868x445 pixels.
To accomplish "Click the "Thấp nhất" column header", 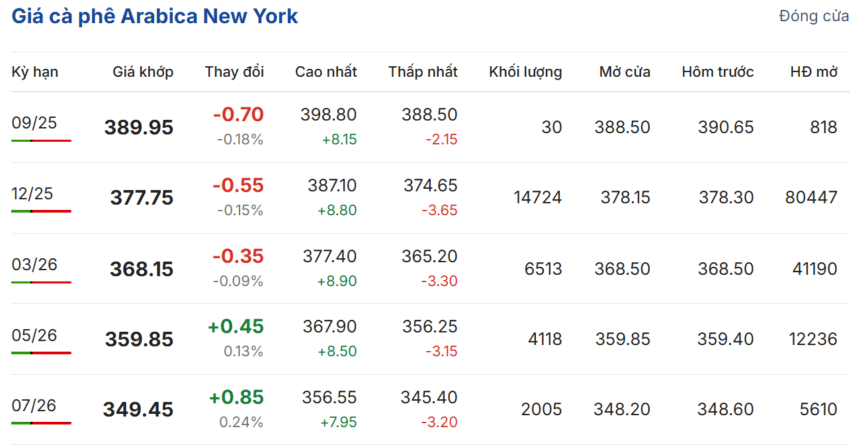I will click(x=423, y=72).
